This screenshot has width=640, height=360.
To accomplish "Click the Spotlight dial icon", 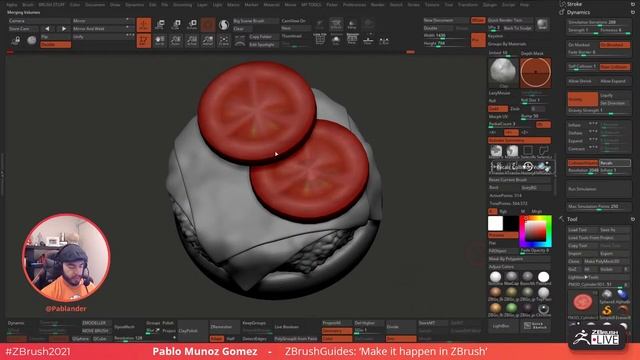I will coord(240,40).
